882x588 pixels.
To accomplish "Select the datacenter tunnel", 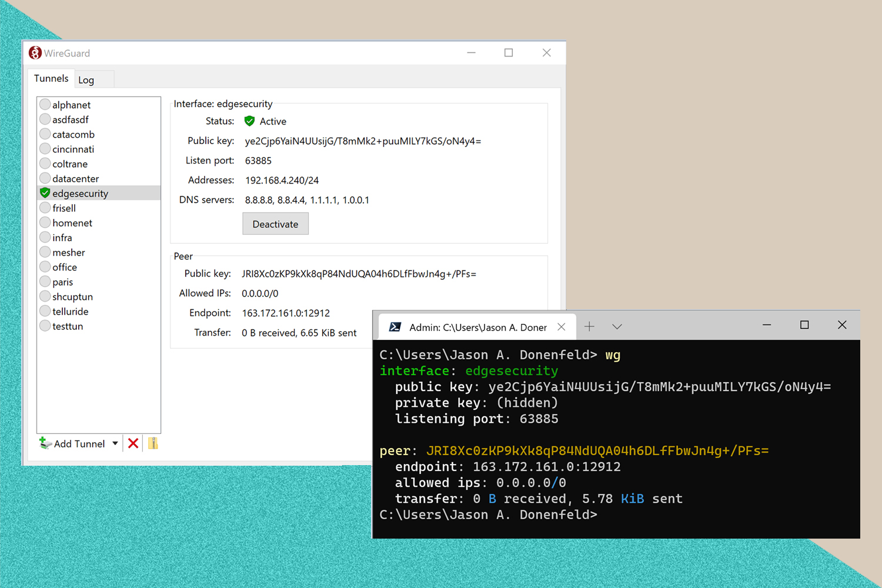I will pyautogui.click(x=75, y=179).
